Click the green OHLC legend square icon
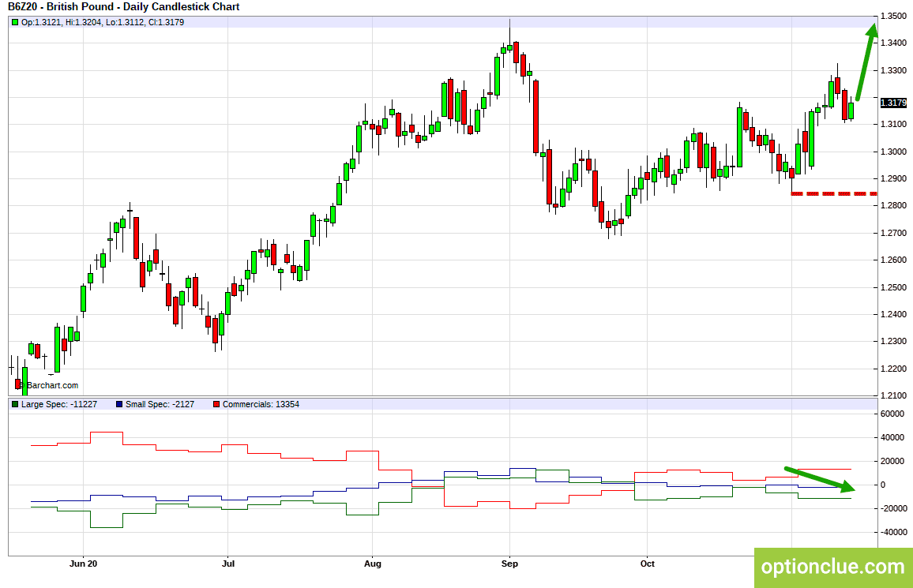The width and height of the screenshot is (913, 588). (14, 22)
